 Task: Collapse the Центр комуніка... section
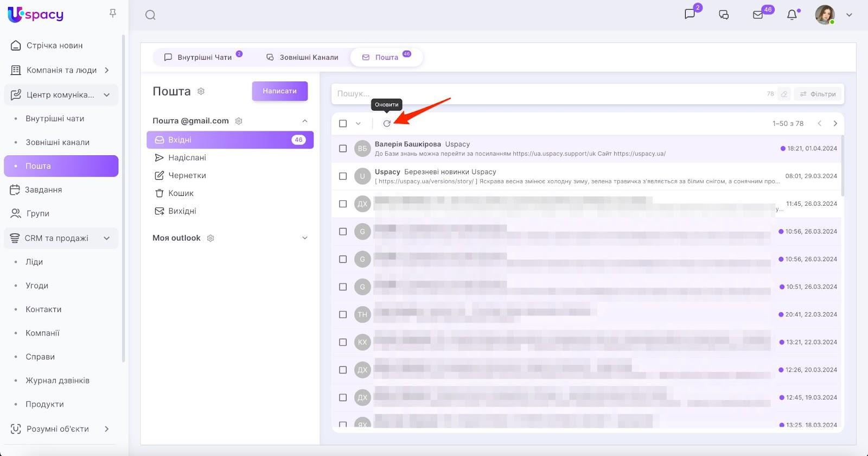(x=107, y=95)
